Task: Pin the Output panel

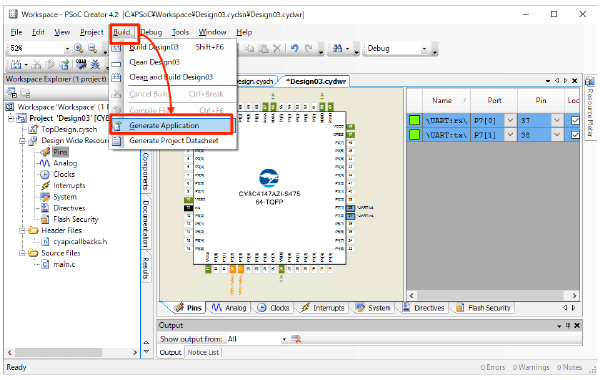Action: pyautogui.click(x=568, y=325)
